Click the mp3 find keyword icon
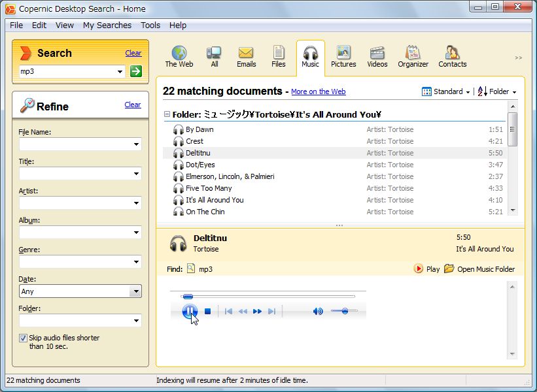 click(x=191, y=269)
